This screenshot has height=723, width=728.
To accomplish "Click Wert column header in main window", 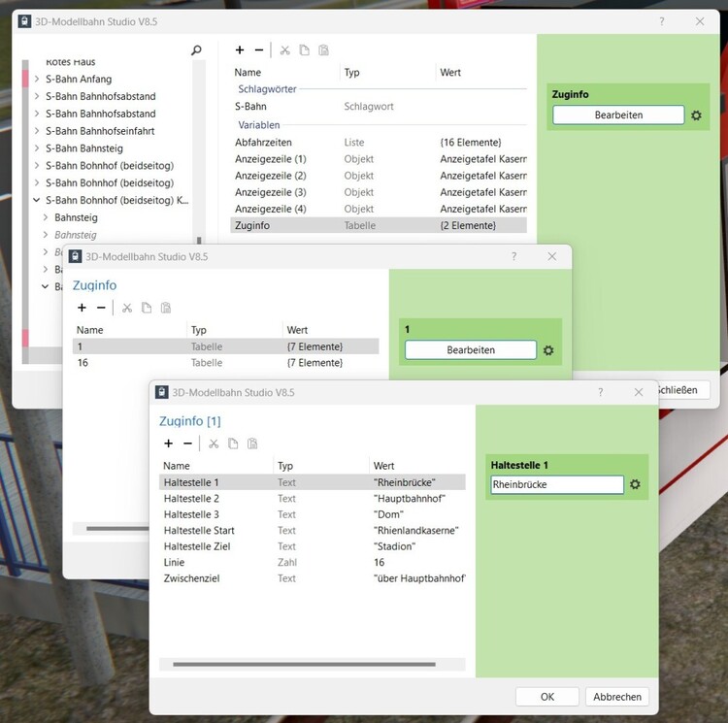I will pyautogui.click(x=450, y=73).
